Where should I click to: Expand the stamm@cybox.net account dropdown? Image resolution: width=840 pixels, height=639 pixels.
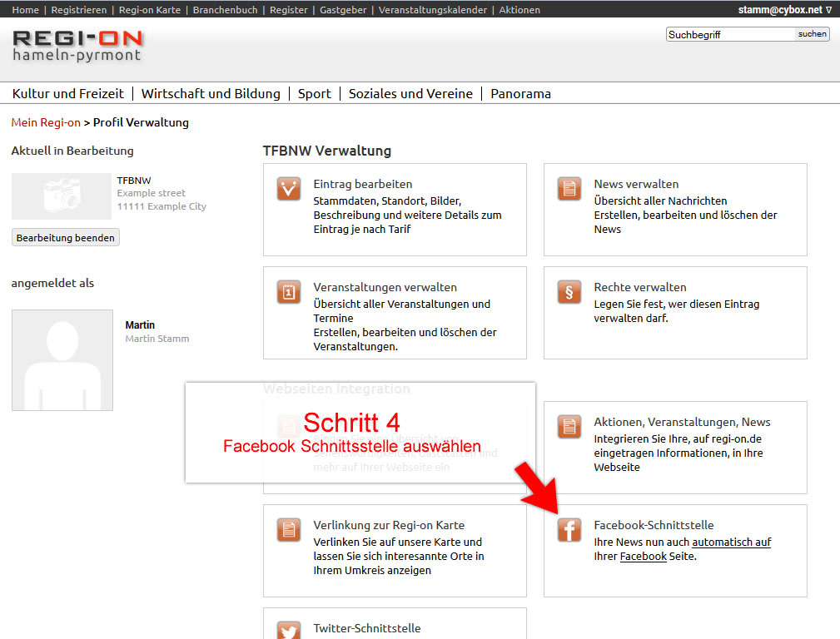(784, 10)
